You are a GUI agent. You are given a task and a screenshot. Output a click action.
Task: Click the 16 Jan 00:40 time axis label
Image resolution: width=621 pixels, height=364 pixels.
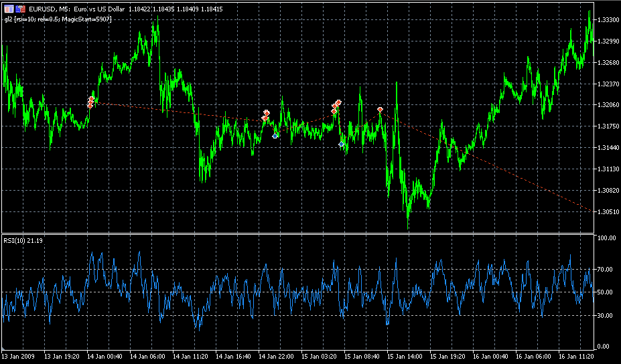pyautogui.click(x=490, y=357)
